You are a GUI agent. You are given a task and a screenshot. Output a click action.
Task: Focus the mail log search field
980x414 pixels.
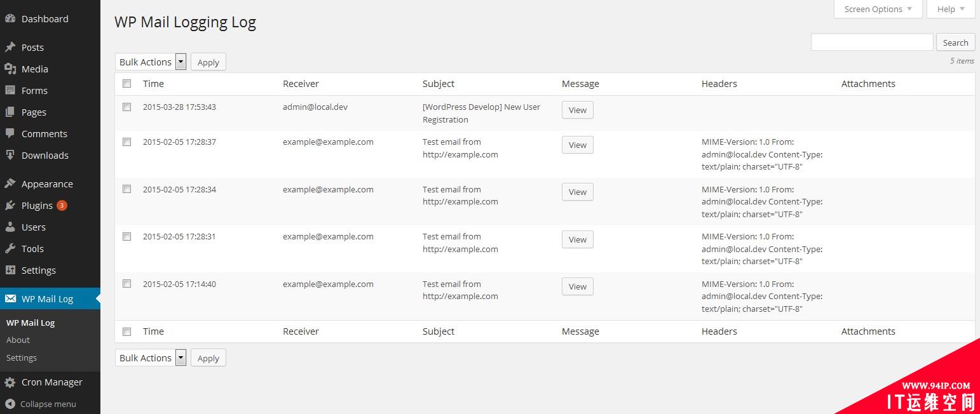pyautogui.click(x=872, y=42)
